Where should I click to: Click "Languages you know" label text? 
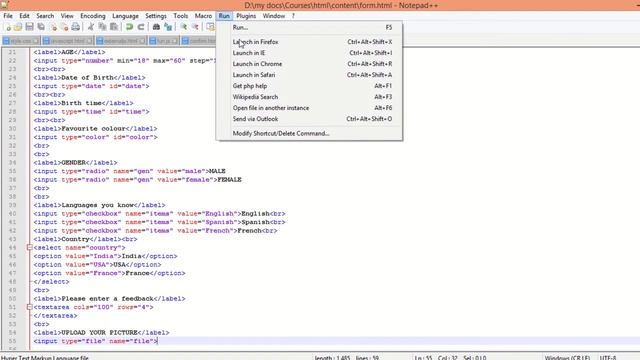[x=97, y=205]
